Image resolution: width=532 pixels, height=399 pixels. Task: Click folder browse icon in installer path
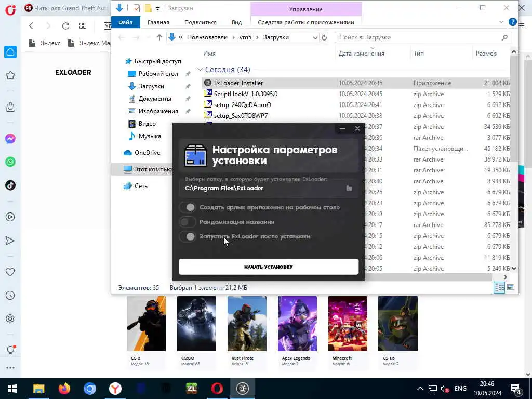[349, 188]
